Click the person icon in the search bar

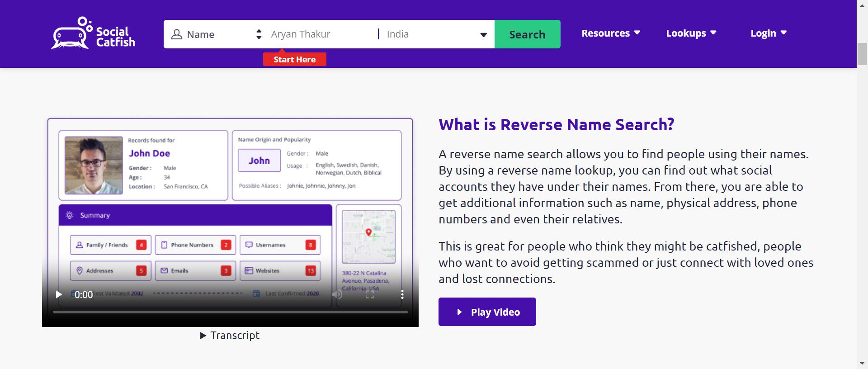(177, 34)
